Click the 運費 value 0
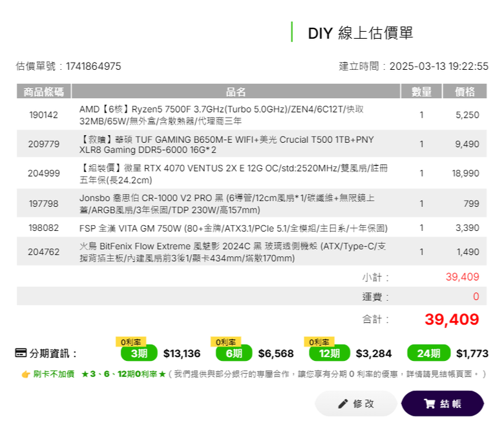Image resolution: width=504 pixels, height=432 pixels. [x=476, y=296]
